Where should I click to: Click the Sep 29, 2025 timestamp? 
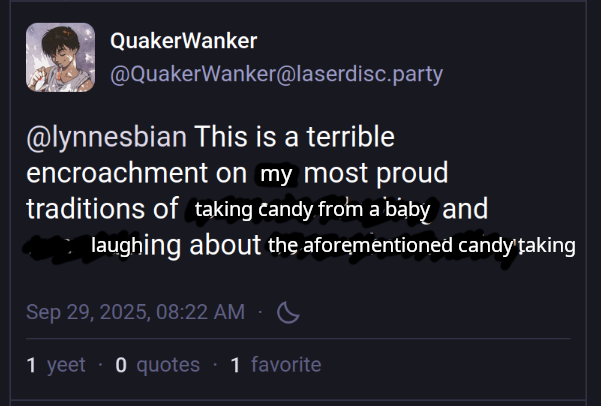coord(135,312)
